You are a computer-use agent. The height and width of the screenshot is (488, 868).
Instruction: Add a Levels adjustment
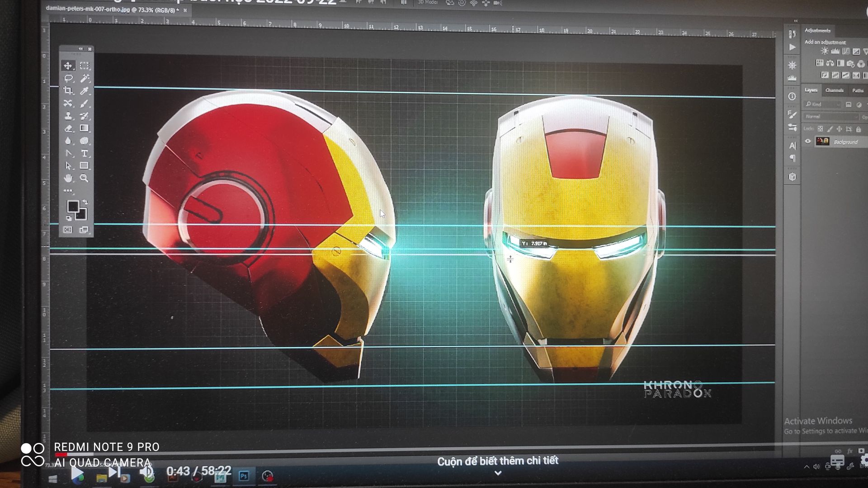[835, 51]
